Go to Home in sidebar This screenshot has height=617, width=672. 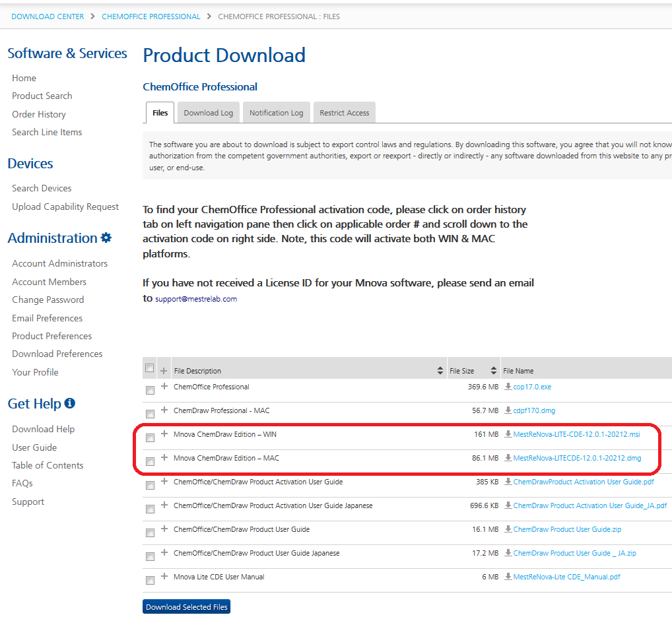pos(24,78)
